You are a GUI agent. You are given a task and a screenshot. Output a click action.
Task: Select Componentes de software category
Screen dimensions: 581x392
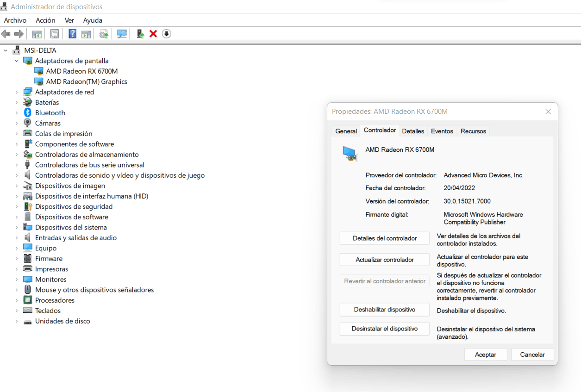pos(75,144)
